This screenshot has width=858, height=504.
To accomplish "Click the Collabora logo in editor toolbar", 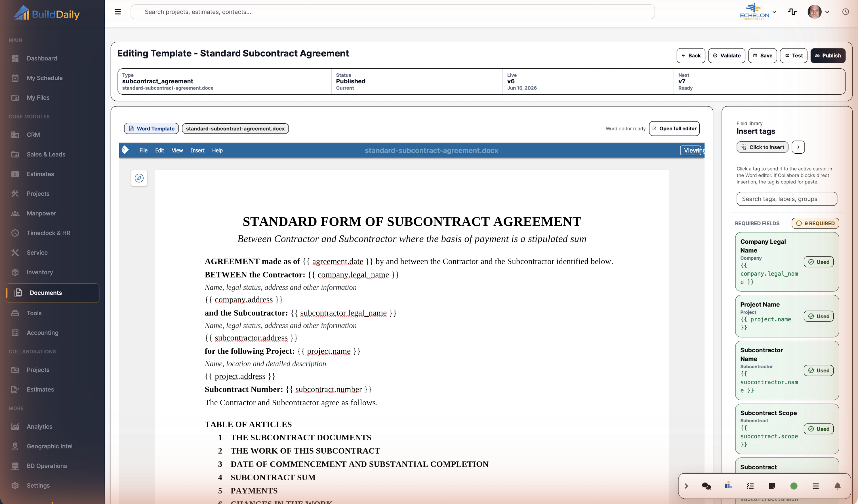I will click(125, 150).
